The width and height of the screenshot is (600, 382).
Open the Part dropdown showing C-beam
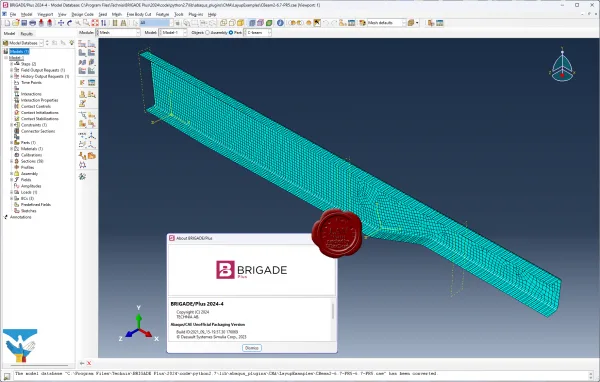[258, 33]
